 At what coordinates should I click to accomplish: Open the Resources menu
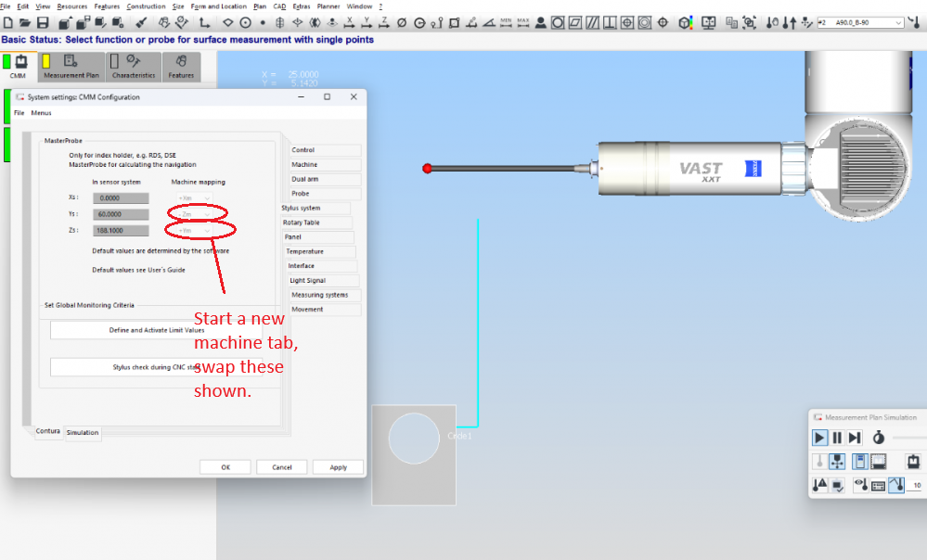(x=72, y=6)
